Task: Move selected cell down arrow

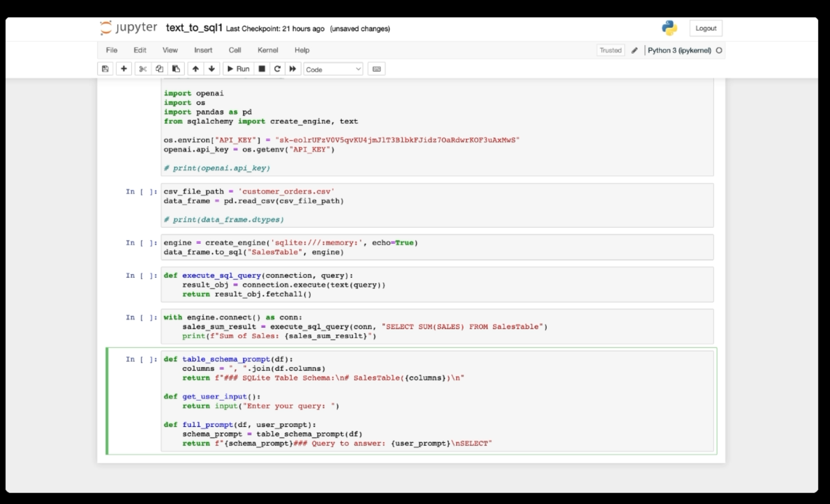Action: click(x=211, y=69)
